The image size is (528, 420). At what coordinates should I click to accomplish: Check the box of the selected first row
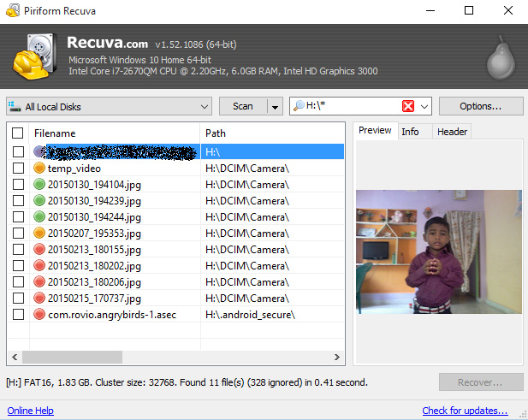[18, 151]
